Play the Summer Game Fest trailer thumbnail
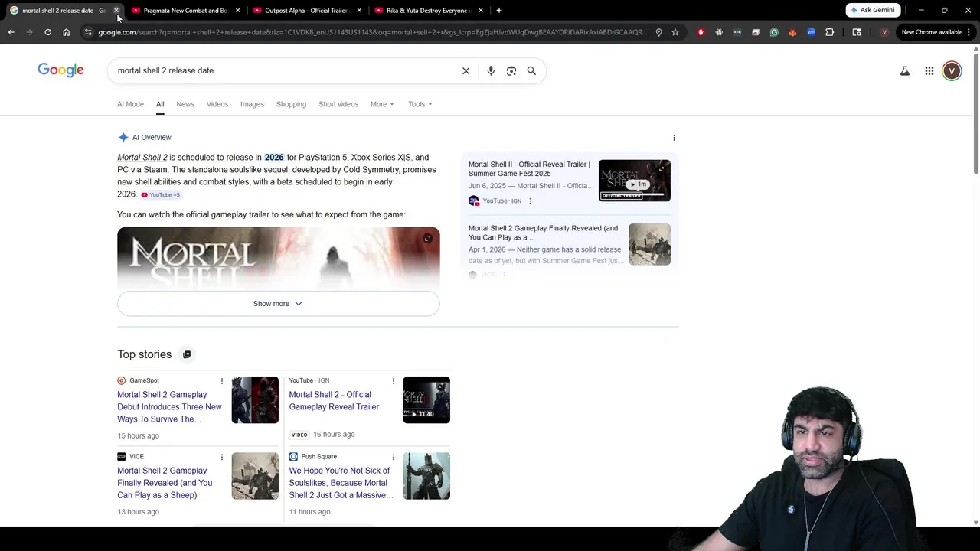 [x=634, y=181]
